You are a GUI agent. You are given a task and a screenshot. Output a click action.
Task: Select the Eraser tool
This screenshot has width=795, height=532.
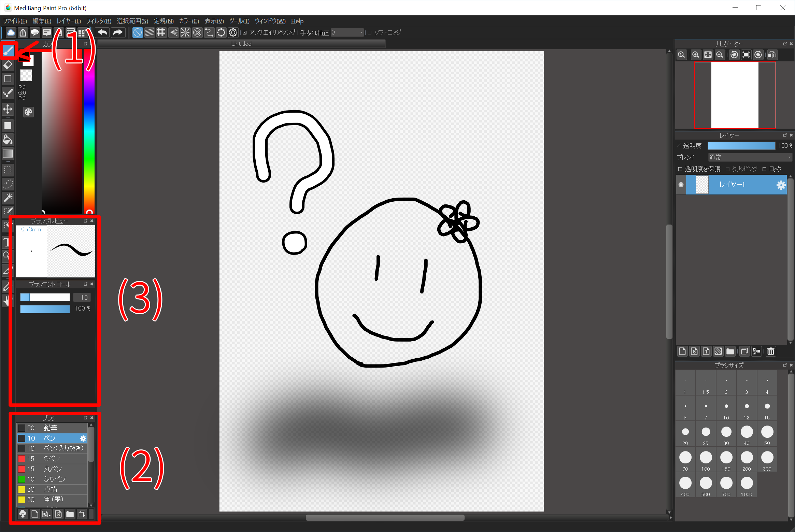click(8, 63)
